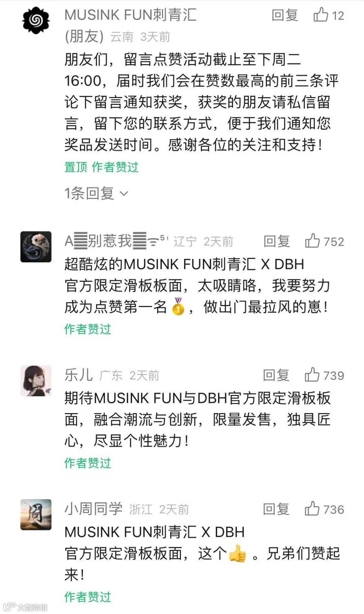Reply to 乐儿's comment
364x614 pixels.
276,375
